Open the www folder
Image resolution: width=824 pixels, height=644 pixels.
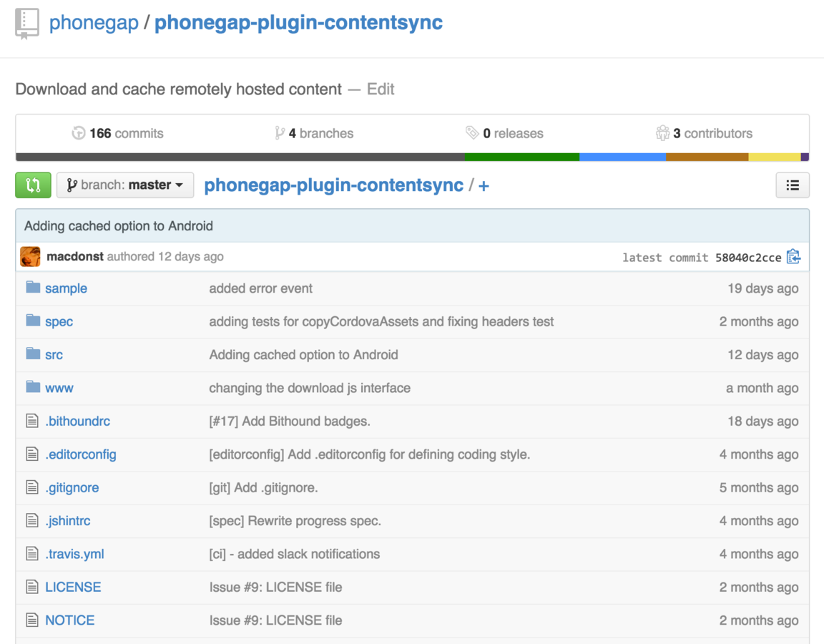[x=59, y=387]
